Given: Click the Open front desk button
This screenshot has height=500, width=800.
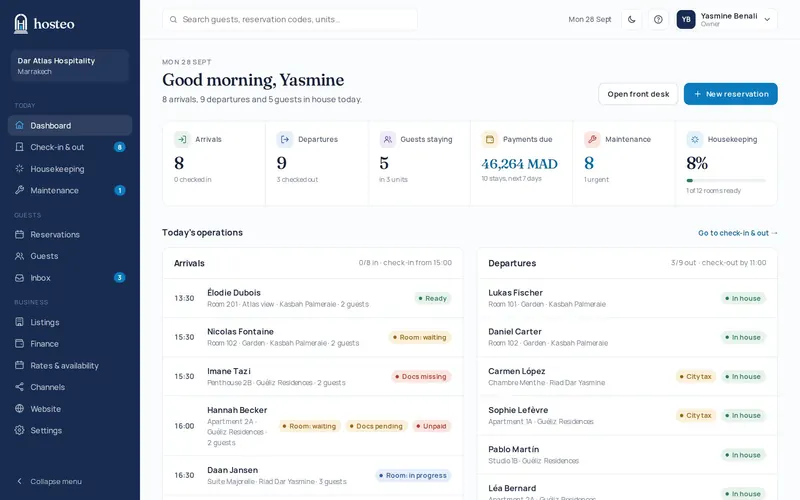Looking at the screenshot, I should pyautogui.click(x=638, y=94).
